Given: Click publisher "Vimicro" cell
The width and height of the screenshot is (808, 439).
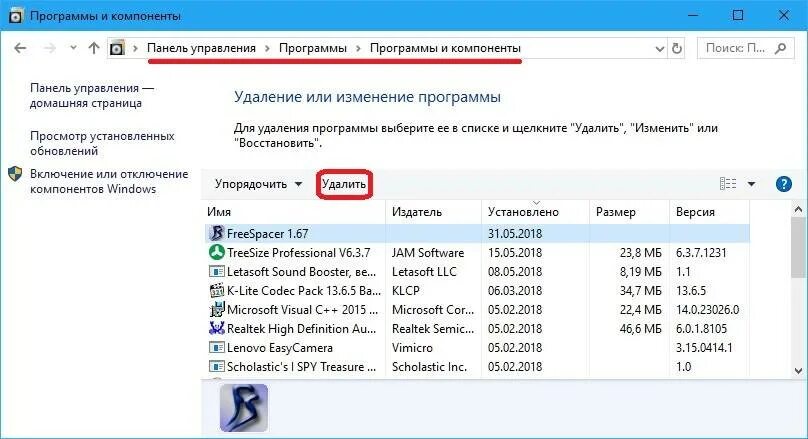Looking at the screenshot, I should (x=412, y=348).
